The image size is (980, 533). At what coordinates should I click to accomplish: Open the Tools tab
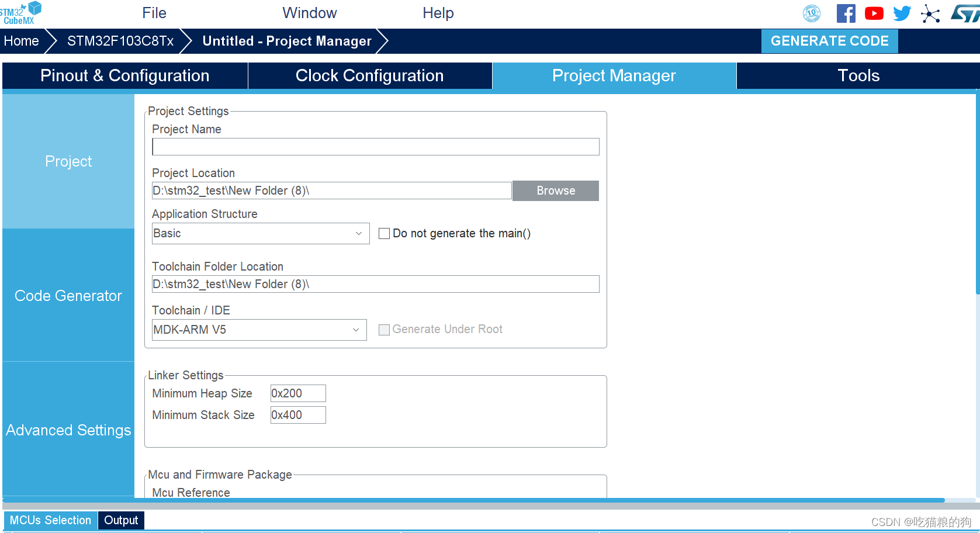(x=858, y=76)
